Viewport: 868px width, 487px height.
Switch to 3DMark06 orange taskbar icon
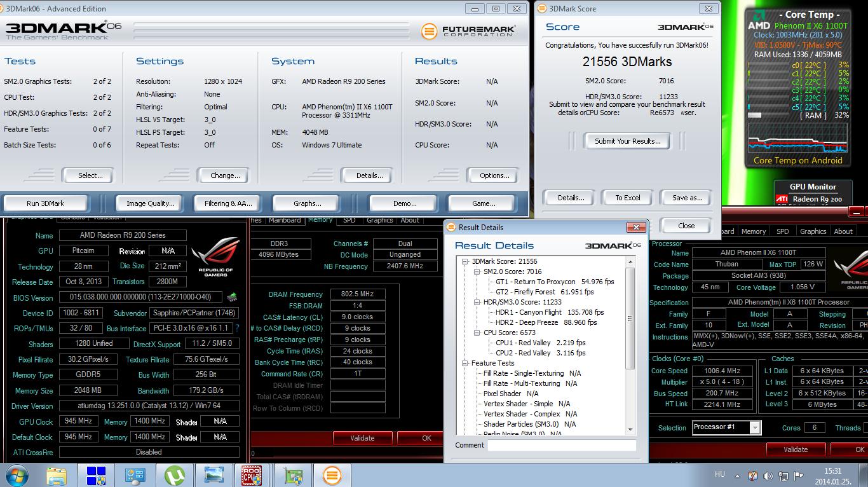click(332, 476)
